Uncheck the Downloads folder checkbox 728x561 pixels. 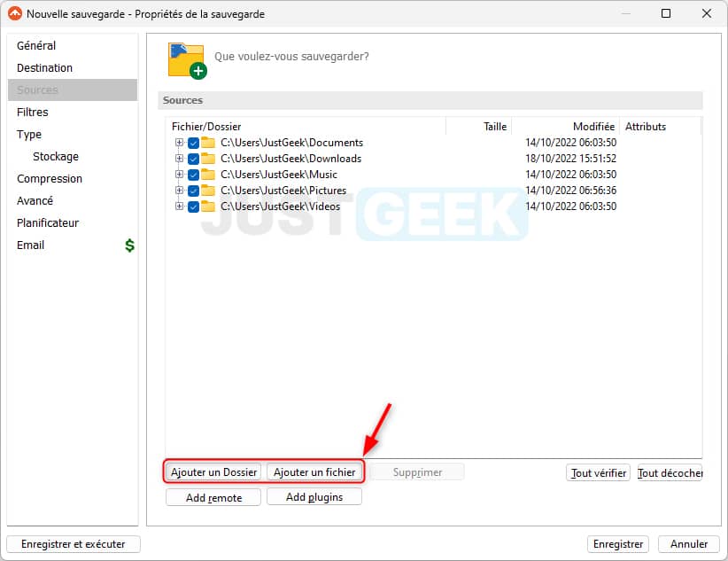(194, 159)
